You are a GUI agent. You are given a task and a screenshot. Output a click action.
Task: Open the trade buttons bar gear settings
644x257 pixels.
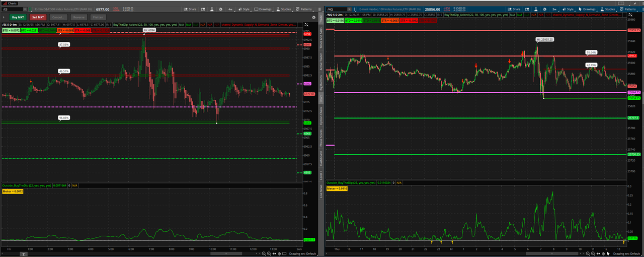pyautogui.click(x=314, y=17)
